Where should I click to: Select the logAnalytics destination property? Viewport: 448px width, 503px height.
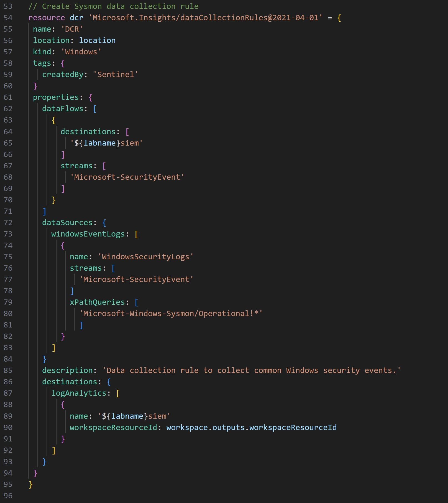(79, 393)
